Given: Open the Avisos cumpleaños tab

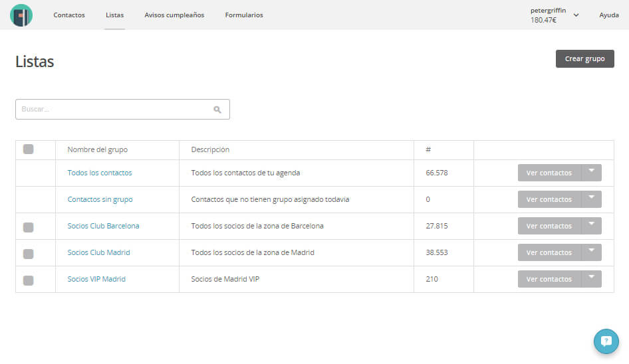Looking at the screenshot, I should pos(174,15).
